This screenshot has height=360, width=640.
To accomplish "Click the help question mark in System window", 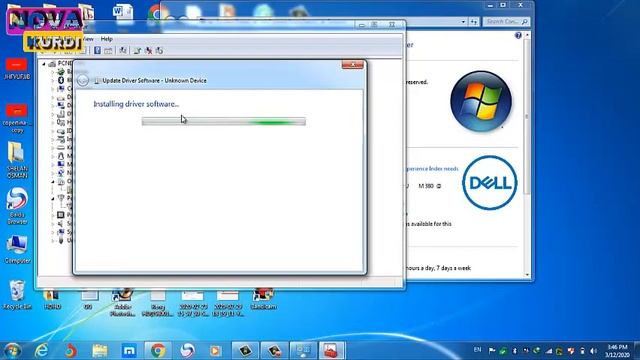I will 518,36.
